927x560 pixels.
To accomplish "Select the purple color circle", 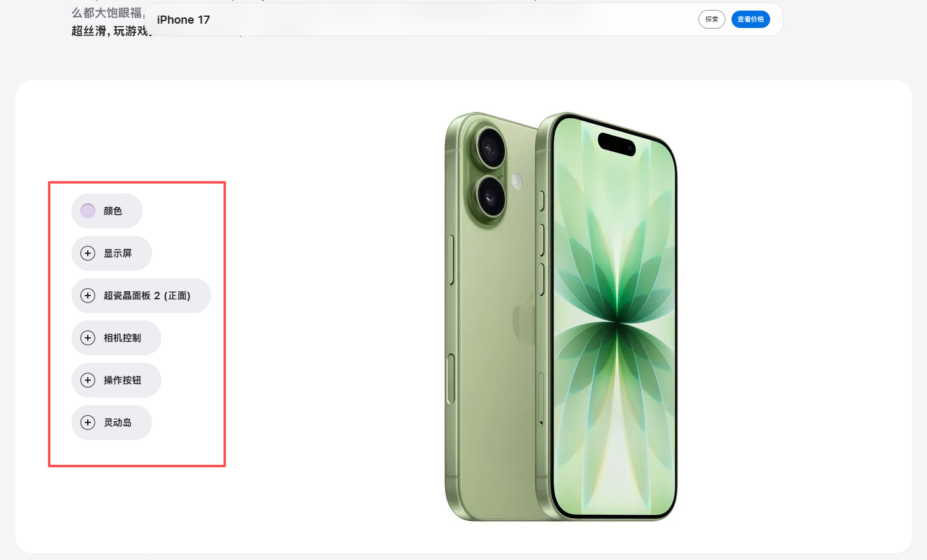I will pos(88,211).
